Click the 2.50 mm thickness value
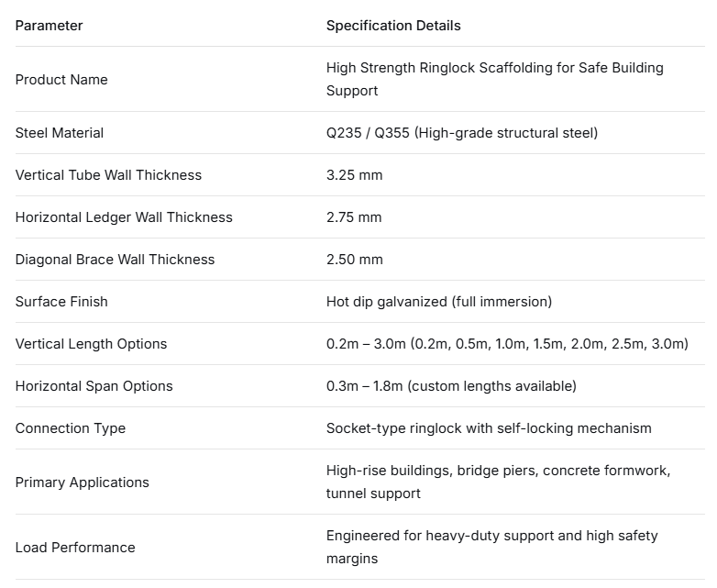 coord(354,260)
